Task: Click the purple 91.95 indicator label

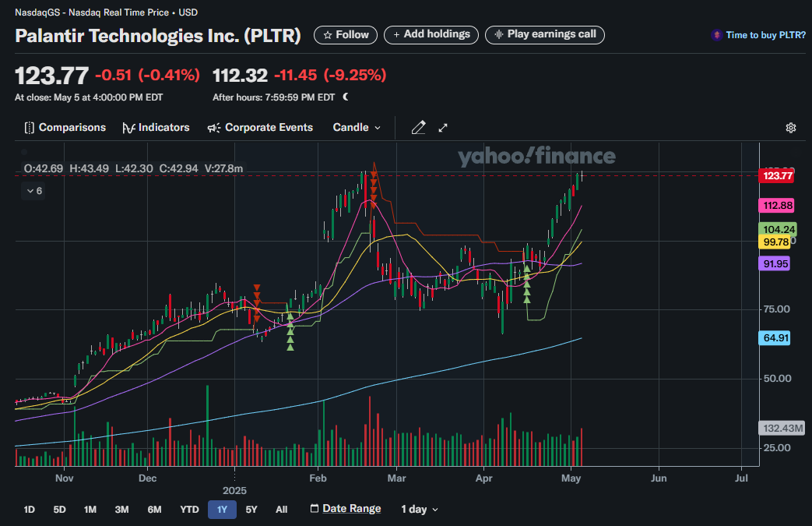Action: 775,263
